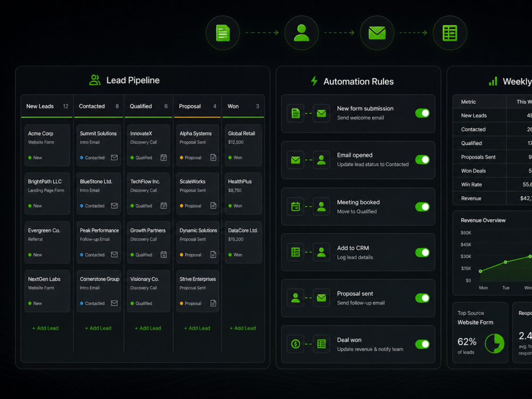Click envelope trigger icon in Email opened rule
The width and height of the screenshot is (532, 399).
pos(295,160)
